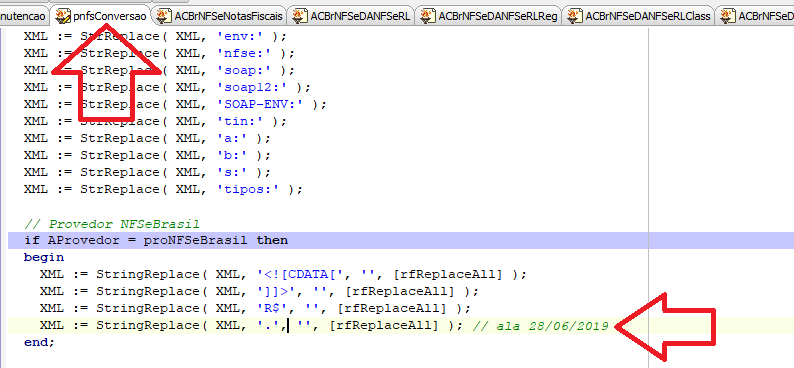This screenshot has height=368, width=794.
Task: Open the ACBrNFSeNotasFiscais tab
Action: [x=220, y=16]
